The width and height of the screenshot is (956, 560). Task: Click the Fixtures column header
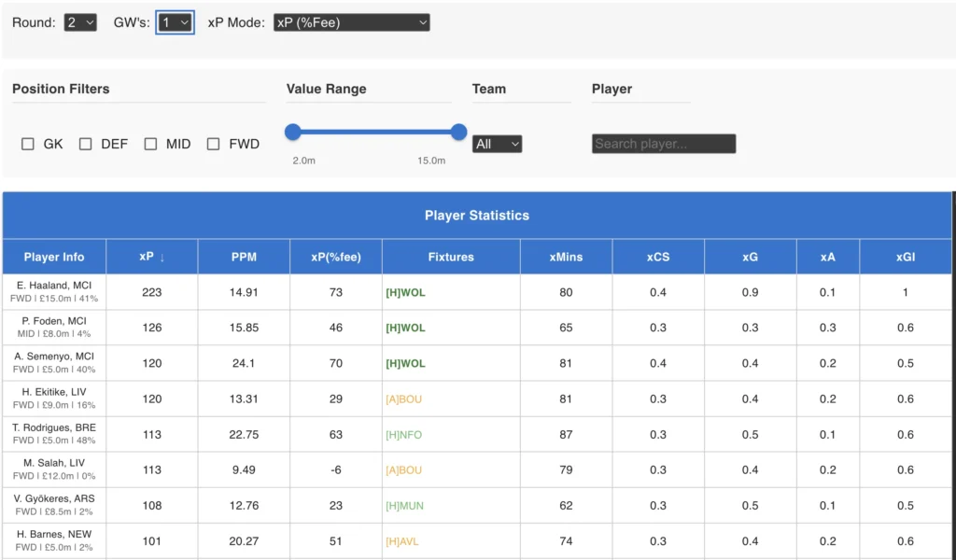[451, 257]
